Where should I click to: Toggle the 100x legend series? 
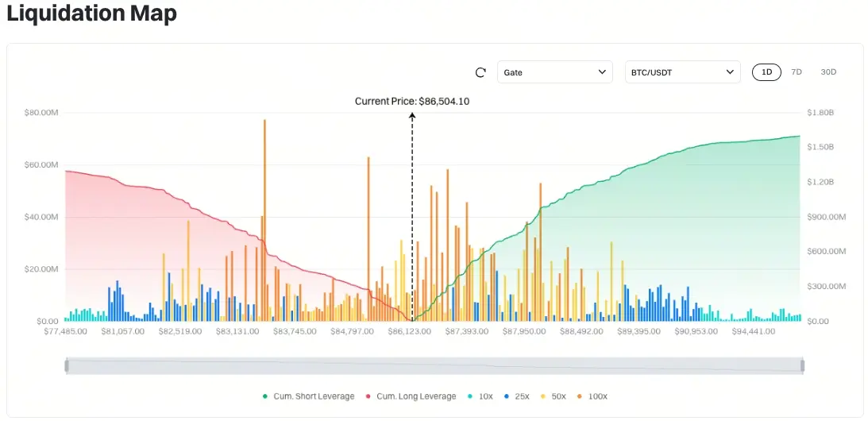coord(592,396)
